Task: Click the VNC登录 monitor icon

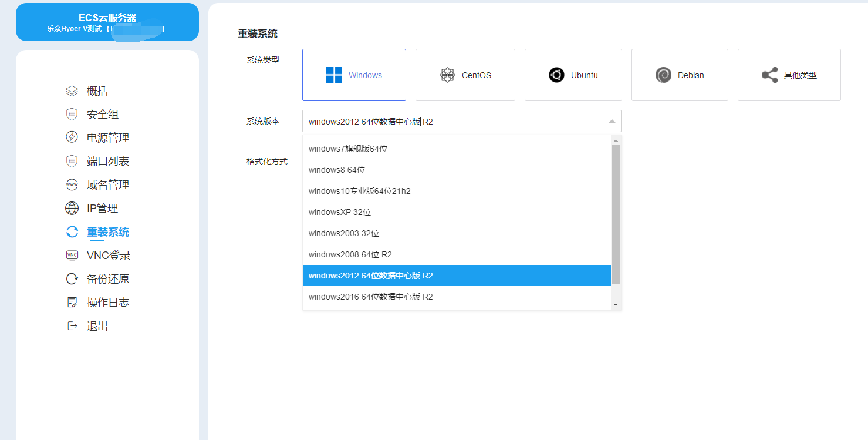Action: 72,256
